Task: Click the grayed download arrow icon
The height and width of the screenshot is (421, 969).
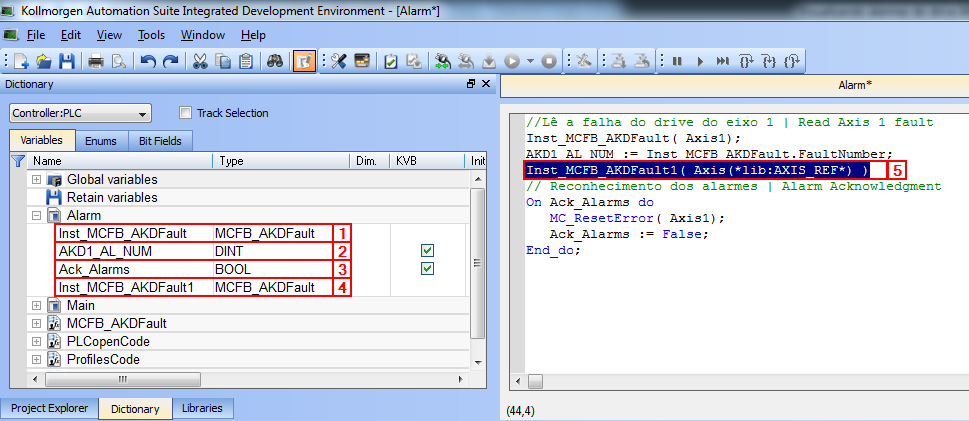Action: click(489, 61)
